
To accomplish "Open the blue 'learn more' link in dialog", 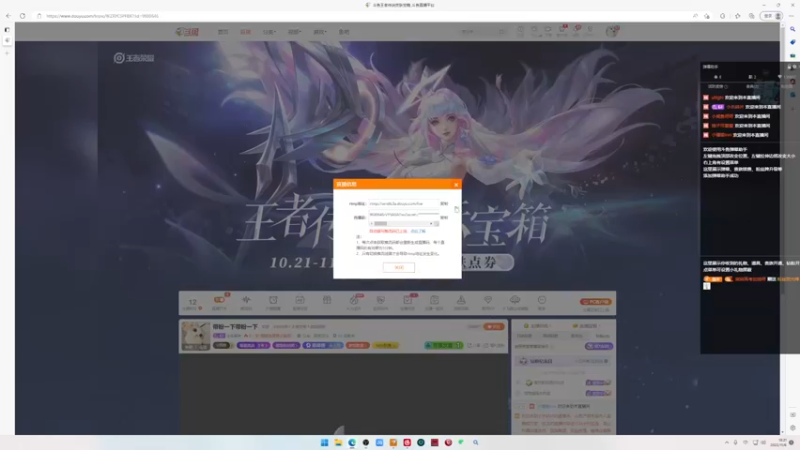I will pyautogui.click(x=418, y=231).
